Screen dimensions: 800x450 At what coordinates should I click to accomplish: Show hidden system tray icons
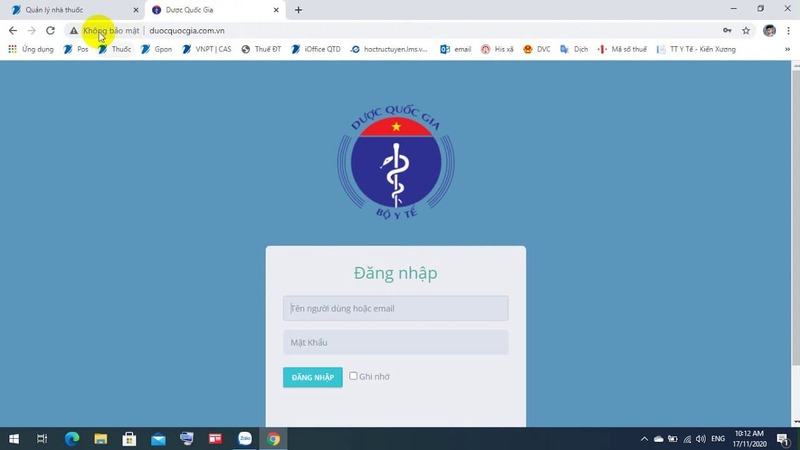click(x=644, y=439)
